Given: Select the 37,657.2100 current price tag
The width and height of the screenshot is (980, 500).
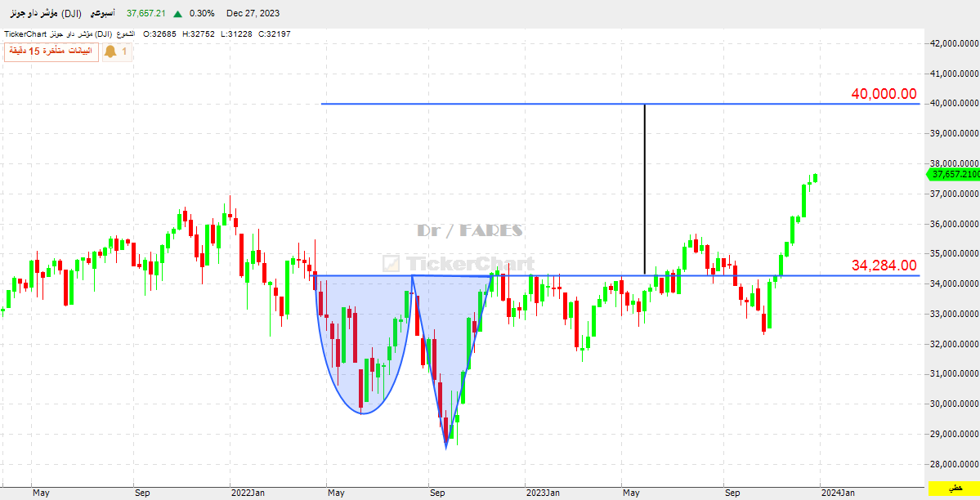Looking at the screenshot, I should [x=954, y=174].
